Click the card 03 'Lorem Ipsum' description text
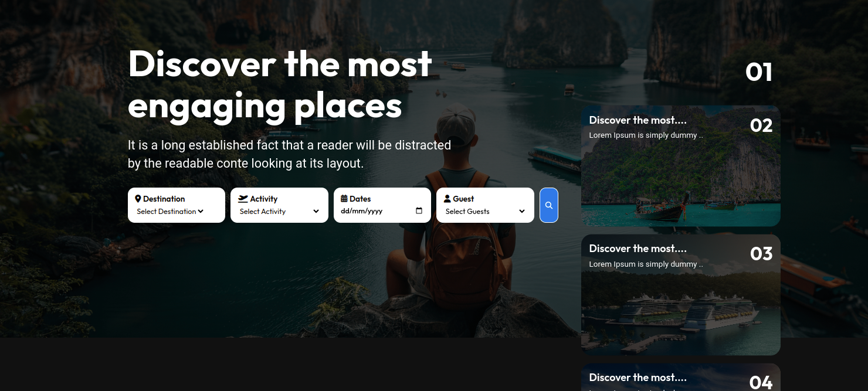Image resolution: width=868 pixels, height=391 pixels. click(645, 264)
